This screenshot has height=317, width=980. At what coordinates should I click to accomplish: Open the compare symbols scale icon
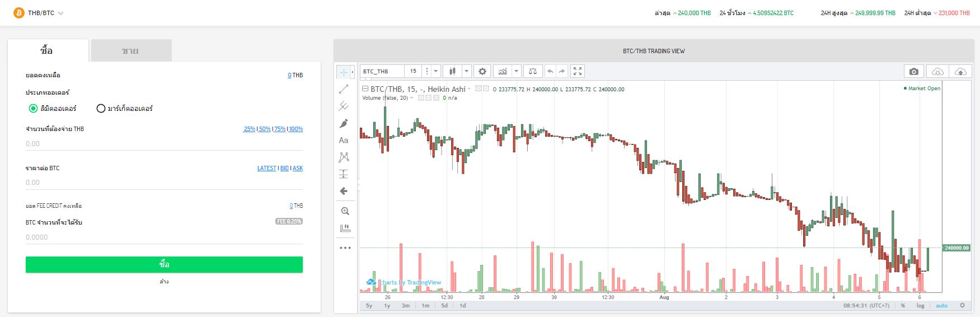coord(533,72)
